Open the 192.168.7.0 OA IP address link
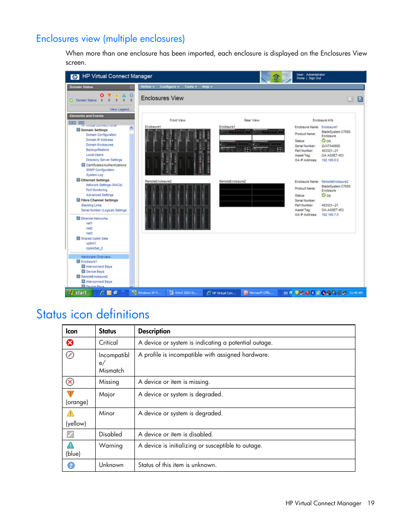The image size is (411, 532). tap(330, 215)
